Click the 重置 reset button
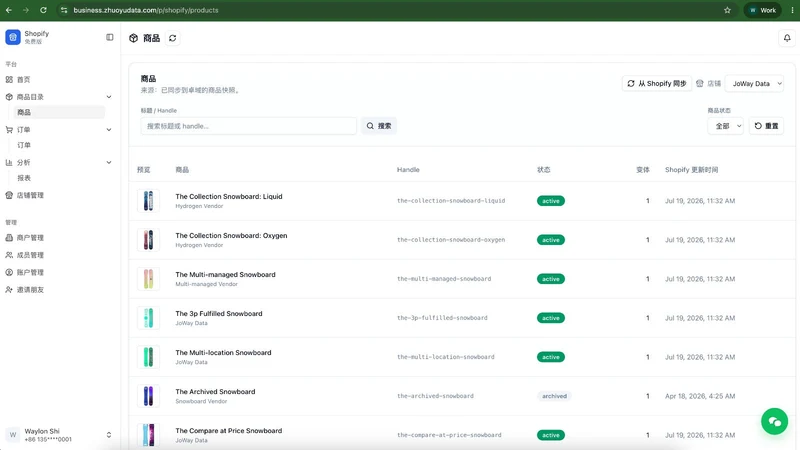This screenshot has width=800, height=450. pos(766,126)
